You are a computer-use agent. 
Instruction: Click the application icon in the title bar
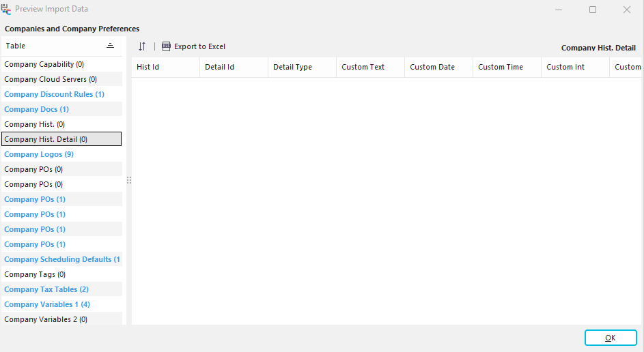point(6,10)
